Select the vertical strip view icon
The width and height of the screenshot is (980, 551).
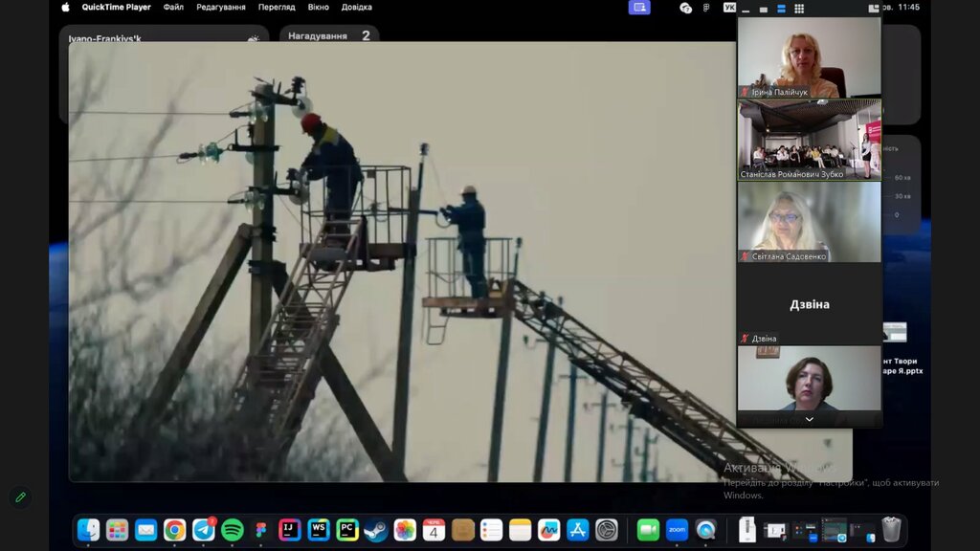pyautogui.click(x=780, y=8)
